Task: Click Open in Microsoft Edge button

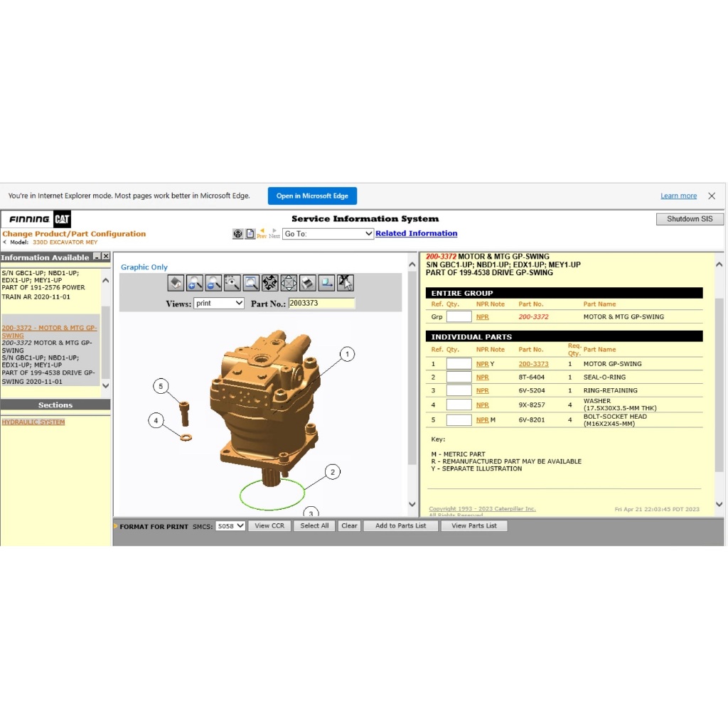Action: coord(312,196)
